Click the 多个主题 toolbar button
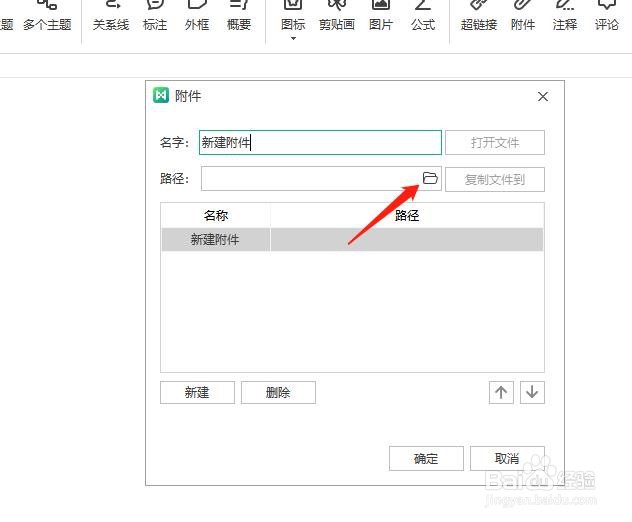 click(47, 16)
